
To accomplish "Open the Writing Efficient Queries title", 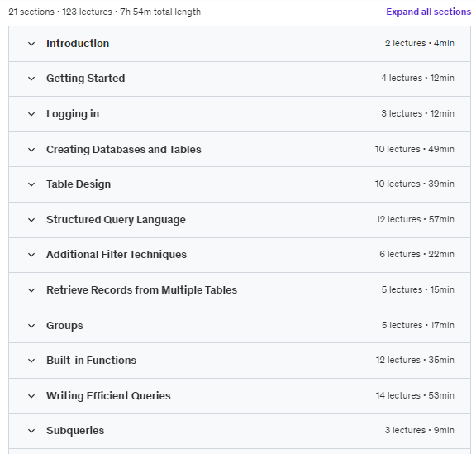I will pyautogui.click(x=108, y=395).
